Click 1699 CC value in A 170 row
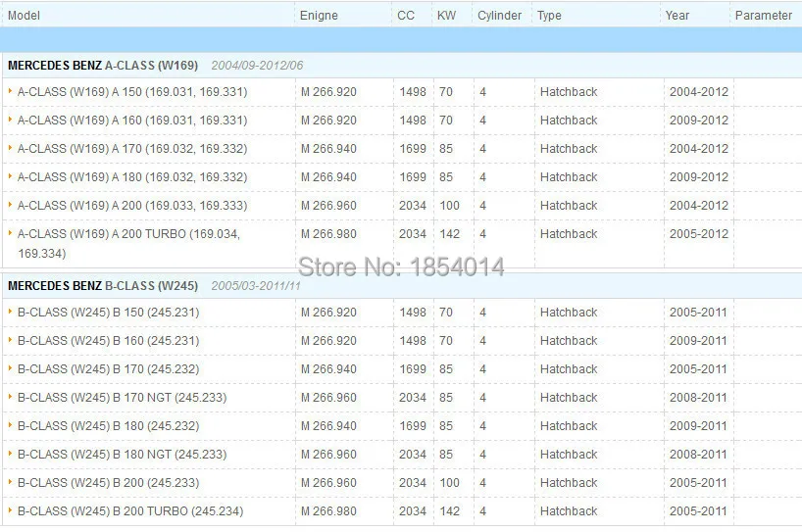Image resolution: width=802 pixels, height=532 pixels. click(412, 149)
